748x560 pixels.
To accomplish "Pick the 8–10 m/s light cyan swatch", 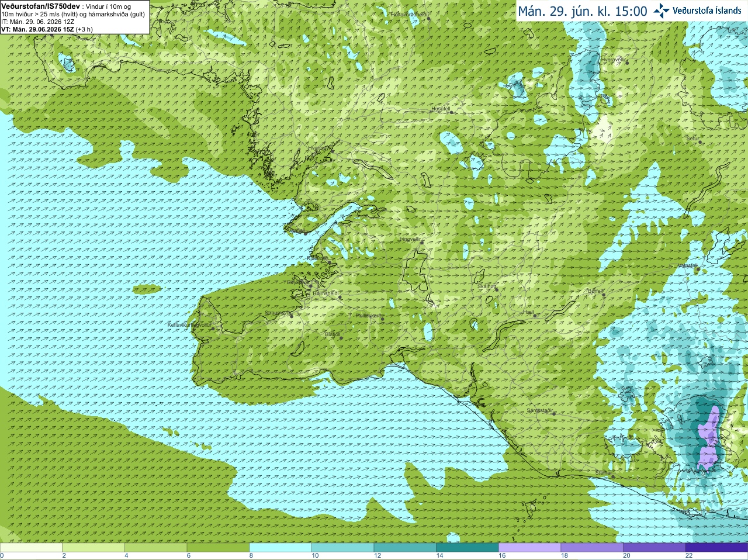I will tap(280, 548).
